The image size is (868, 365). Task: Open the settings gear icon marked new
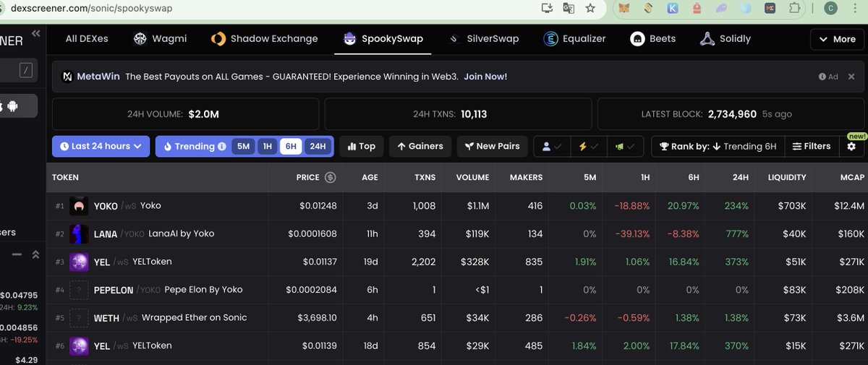click(851, 146)
